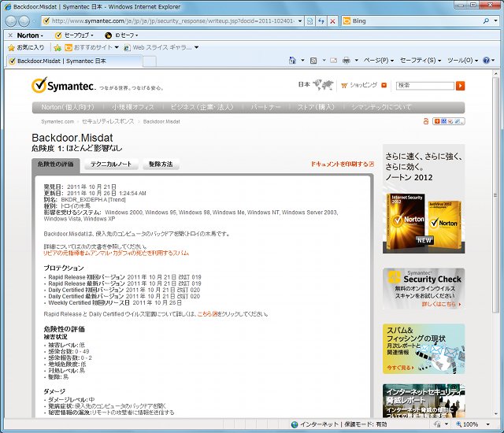Viewport: 504px width, 433px height.
Task: Click the Symantec Security Check banner
Action: pyautogui.click(x=424, y=289)
